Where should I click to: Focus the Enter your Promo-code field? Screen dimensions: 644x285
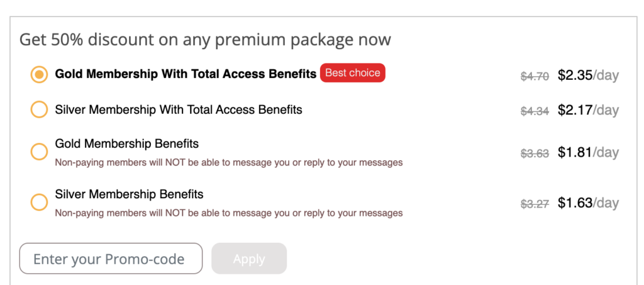click(x=111, y=259)
